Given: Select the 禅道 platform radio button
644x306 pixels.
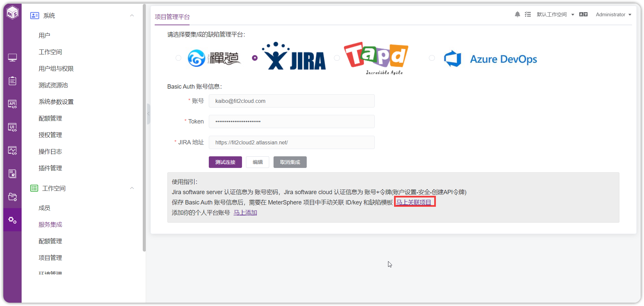Looking at the screenshot, I should coord(178,58).
